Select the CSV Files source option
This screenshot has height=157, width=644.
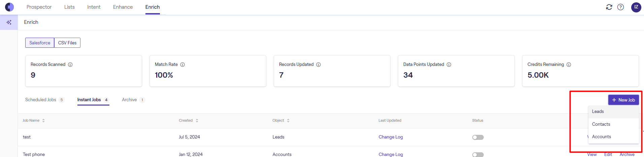[67, 43]
